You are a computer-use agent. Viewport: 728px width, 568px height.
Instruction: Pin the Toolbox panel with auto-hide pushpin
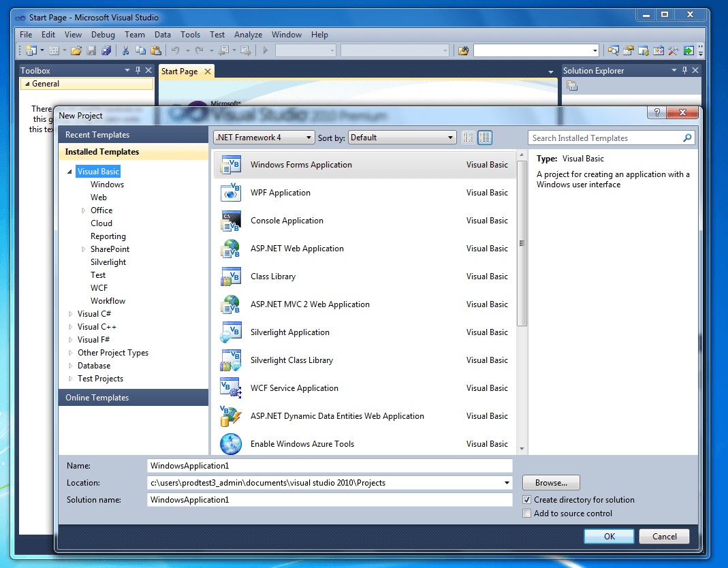(x=138, y=70)
